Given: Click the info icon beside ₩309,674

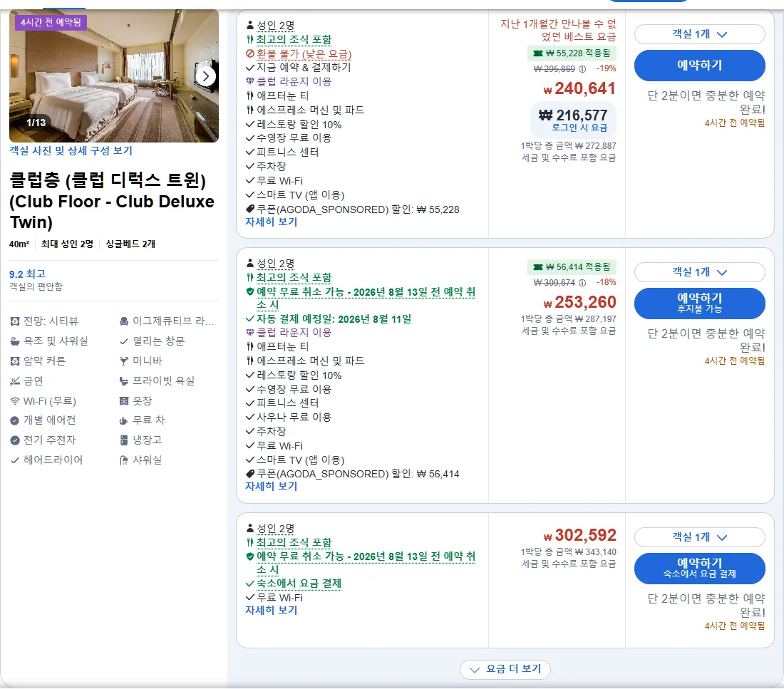Looking at the screenshot, I should coord(582,283).
